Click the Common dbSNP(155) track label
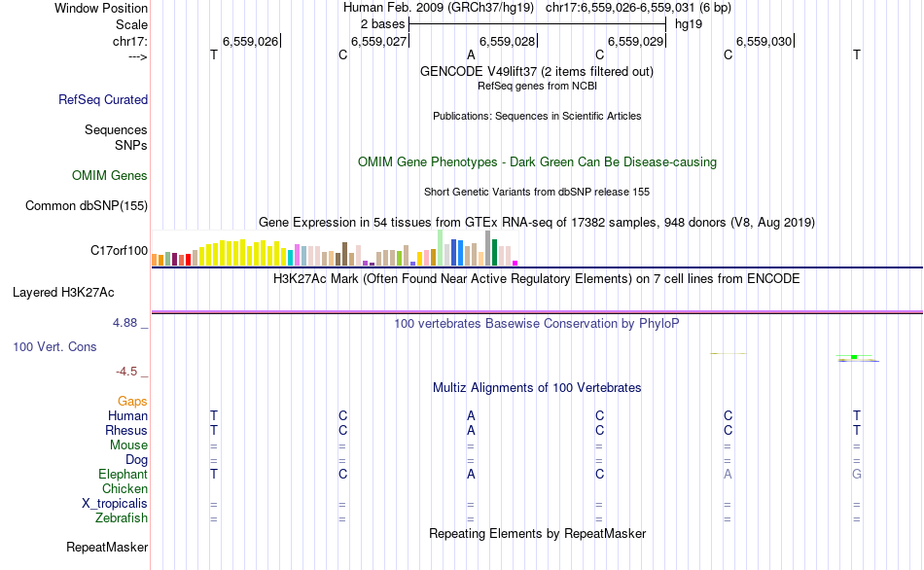924x570 pixels. [x=86, y=205]
